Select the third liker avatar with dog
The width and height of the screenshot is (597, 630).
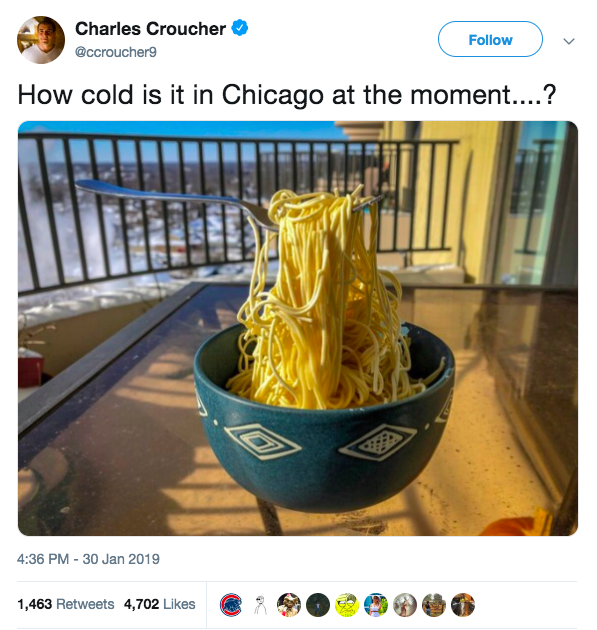pyautogui.click(x=289, y=605)
